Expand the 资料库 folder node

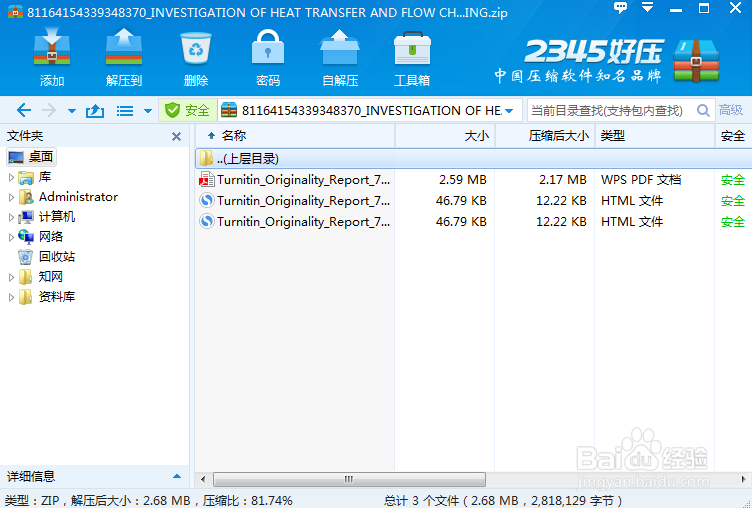12,297
